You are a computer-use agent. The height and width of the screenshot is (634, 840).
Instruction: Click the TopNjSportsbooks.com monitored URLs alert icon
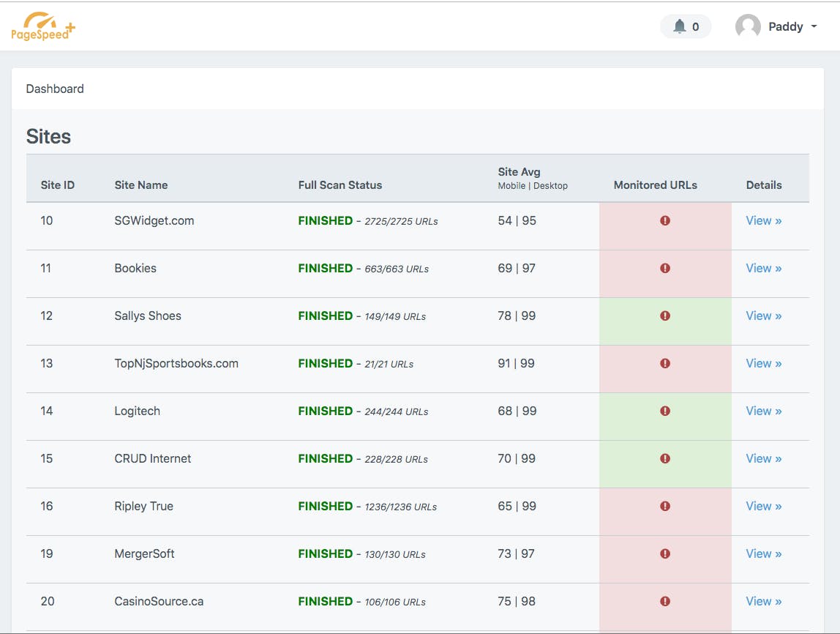(665, 363)
